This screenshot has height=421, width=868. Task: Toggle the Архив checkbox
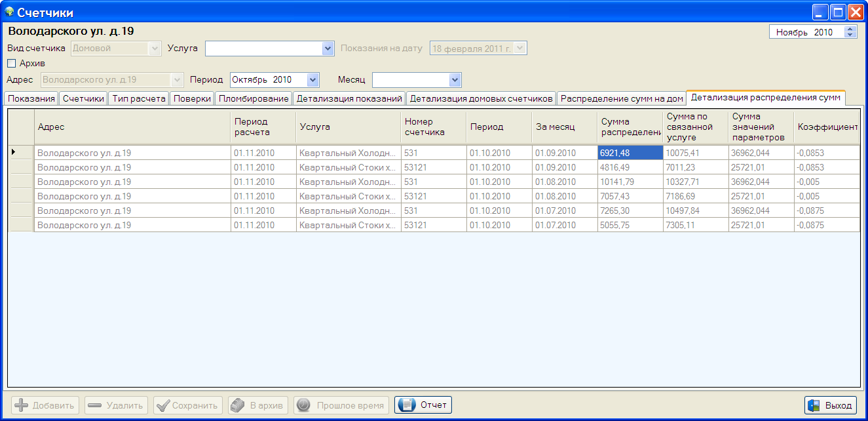click(x=11, y=64)
